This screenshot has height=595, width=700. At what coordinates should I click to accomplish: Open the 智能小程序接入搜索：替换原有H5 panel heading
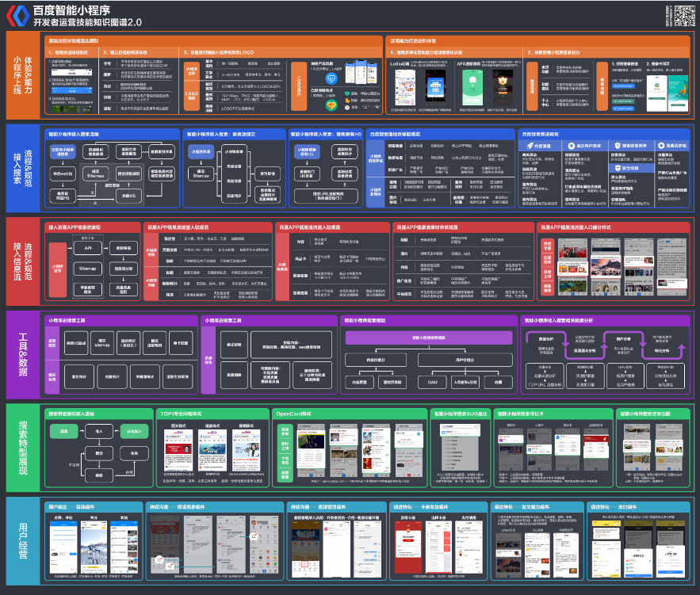point(327,134)
